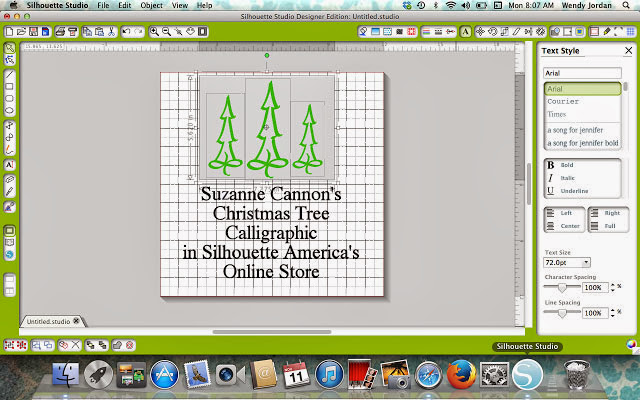Screen dimensions: 640x400
Task: Click the Line Spacing slider handle
Action: [562, 313]
